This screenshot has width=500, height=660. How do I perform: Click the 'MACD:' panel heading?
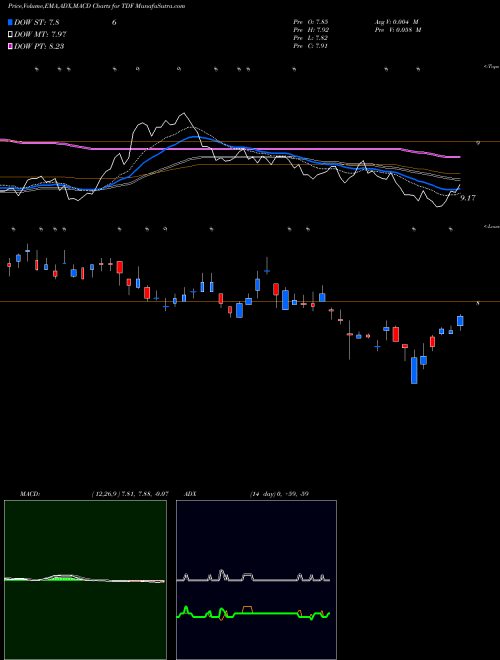(x=30, y=494)
